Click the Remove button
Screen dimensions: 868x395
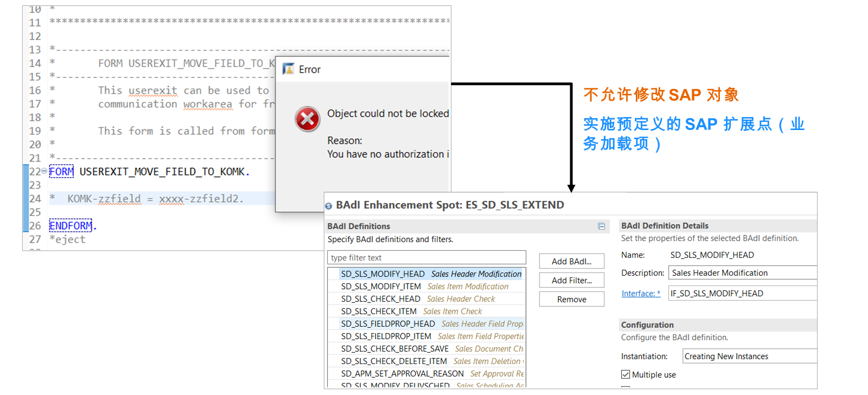(x=572, y=299)
